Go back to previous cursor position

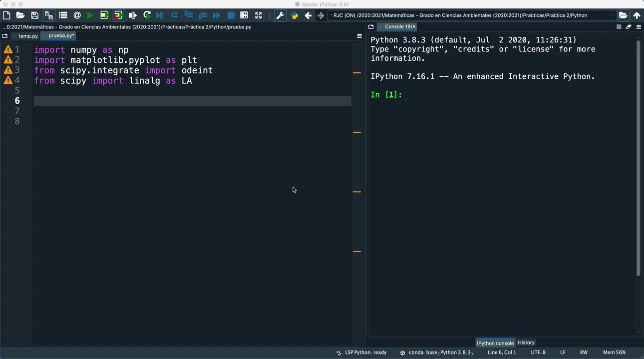(308, 15)
